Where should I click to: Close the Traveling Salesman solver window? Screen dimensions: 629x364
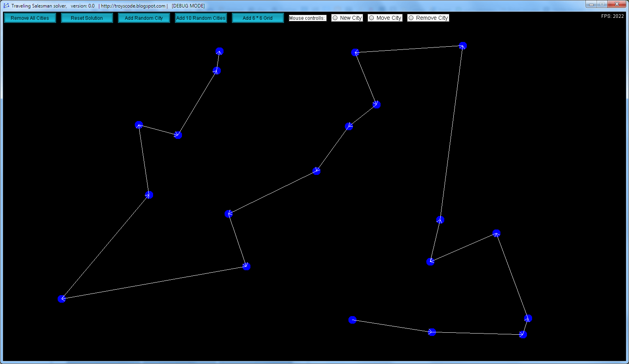click(617, 4)
